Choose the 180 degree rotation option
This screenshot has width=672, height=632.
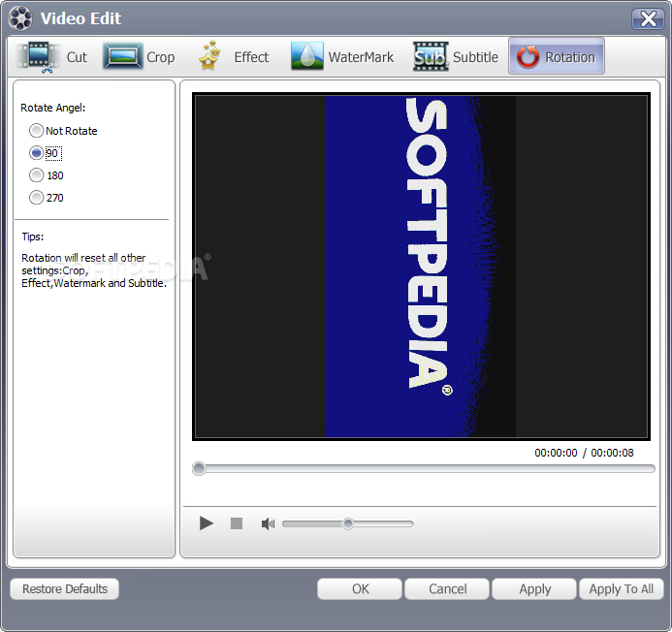(47, 175)
